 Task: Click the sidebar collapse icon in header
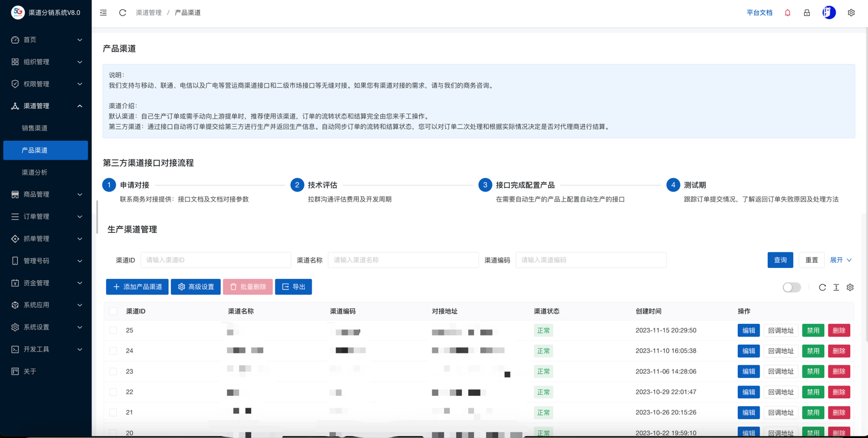103,13
